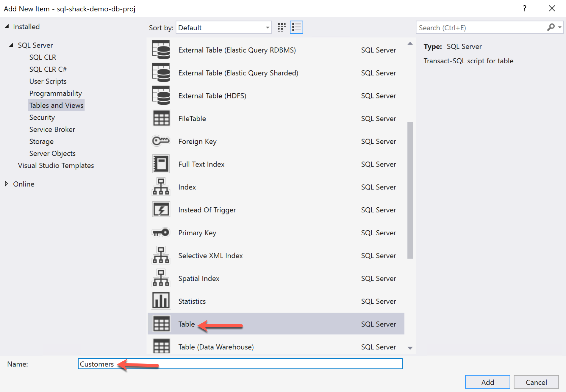The image size is (566, 392).
Task: Pick the Spatial Index icon
Action: coord(161,278)
